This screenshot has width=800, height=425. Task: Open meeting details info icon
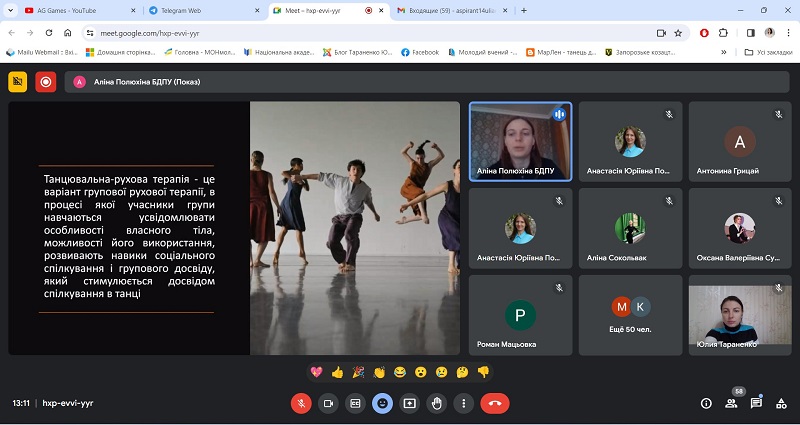pos(706,404)
